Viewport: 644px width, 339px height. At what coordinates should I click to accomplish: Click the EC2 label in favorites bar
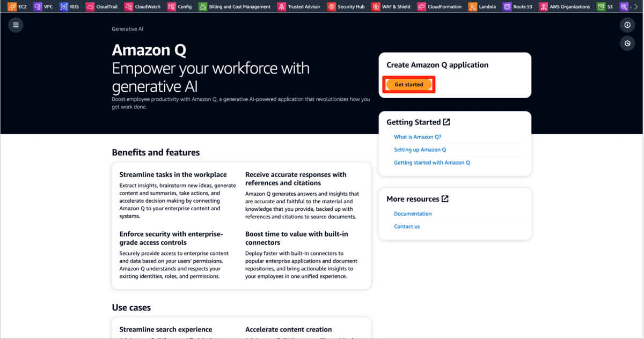pos(22,7)
